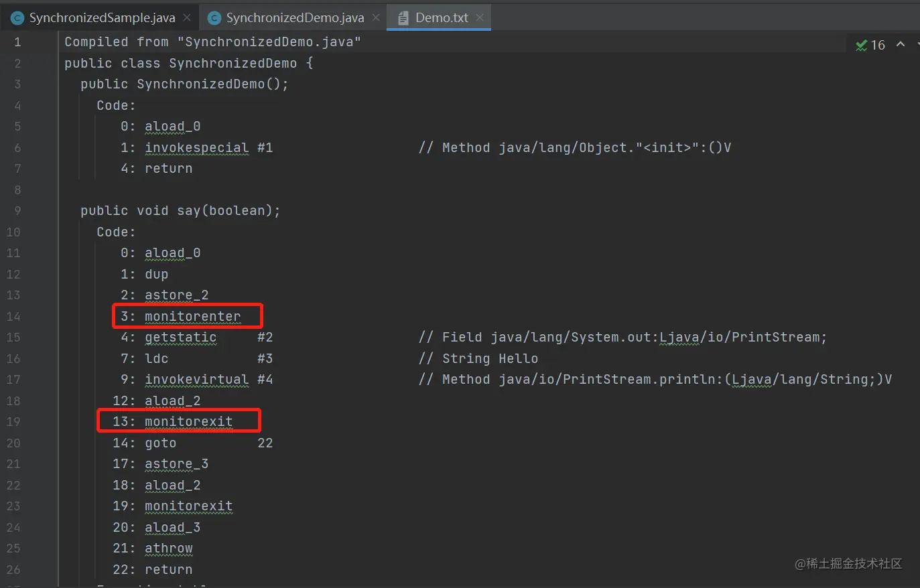Select the Demo.txt tab
920x588 pixels.
pos(442,18)
